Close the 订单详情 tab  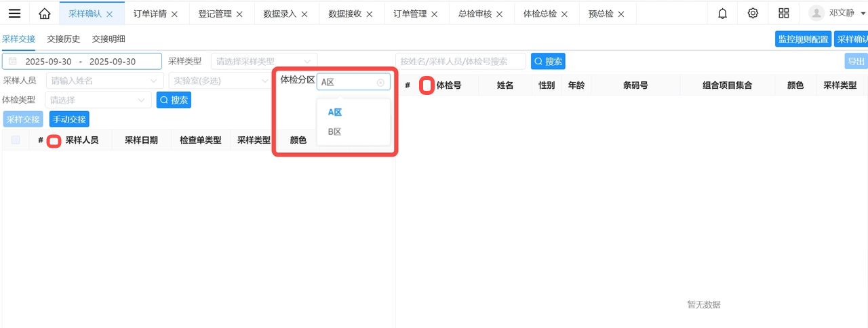(175, 14)
